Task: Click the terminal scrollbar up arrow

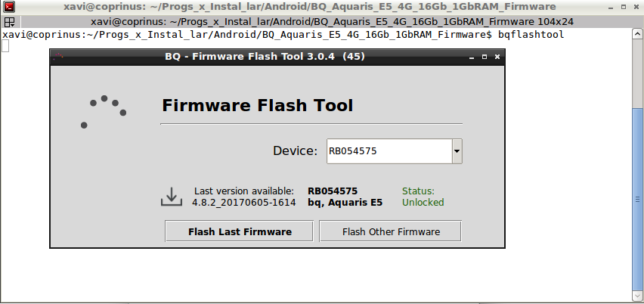Action: tap(638, 33)
